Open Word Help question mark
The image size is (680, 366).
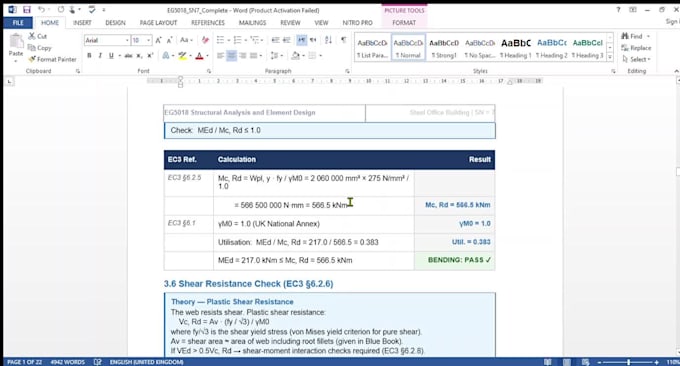618,10
